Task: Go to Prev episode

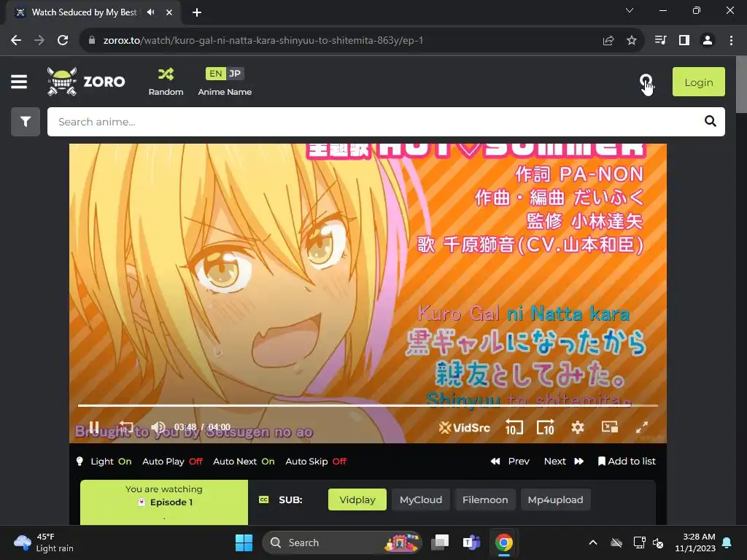Action: click(510, 462)
